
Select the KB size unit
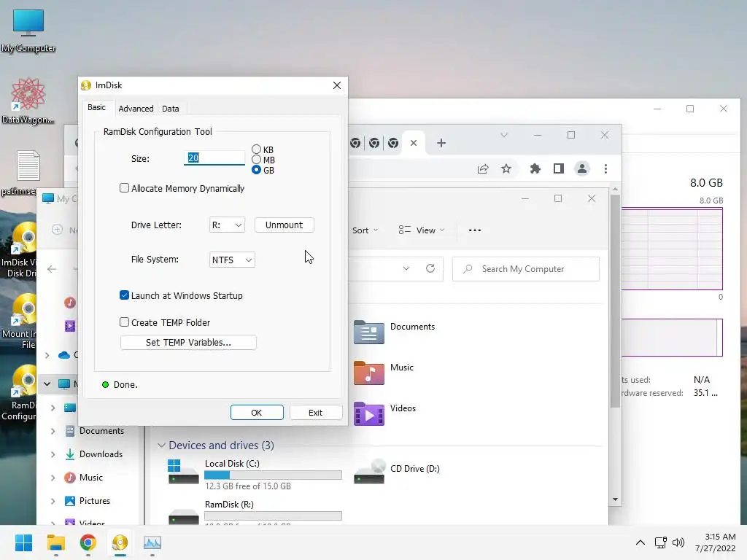point(256,149)
